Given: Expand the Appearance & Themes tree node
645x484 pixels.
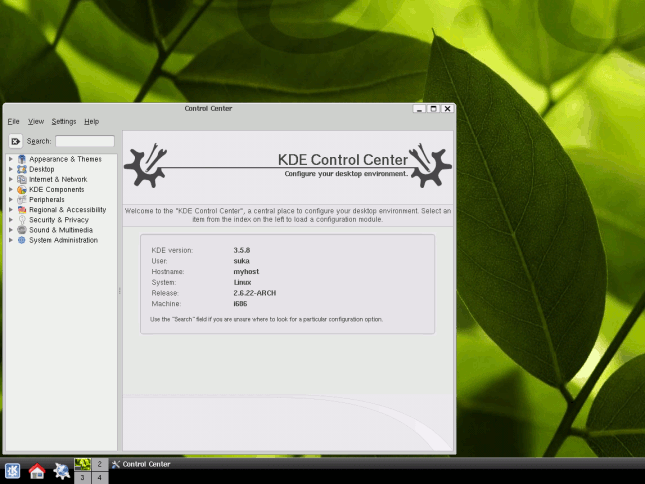Looking at the screenshot, I should [11, 159].
